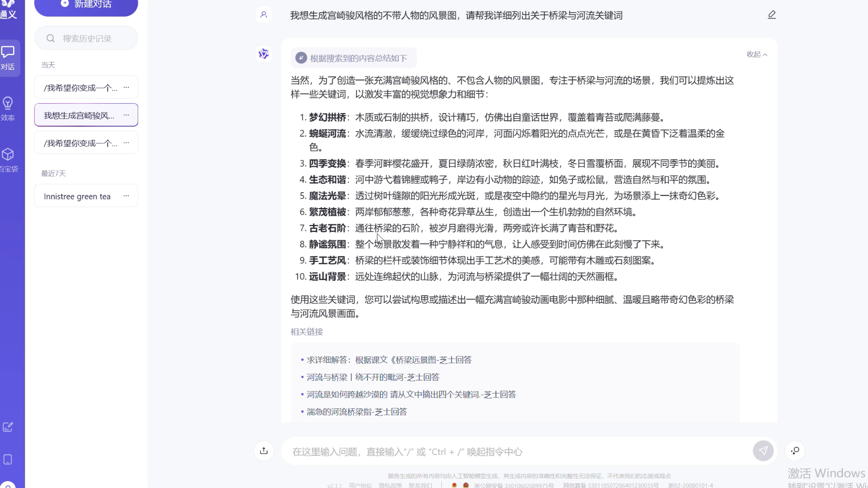Open link 湍急的河流桥梁指-芝士回答
The height and width of the screenshot is (488, 868).
point(357,412)
